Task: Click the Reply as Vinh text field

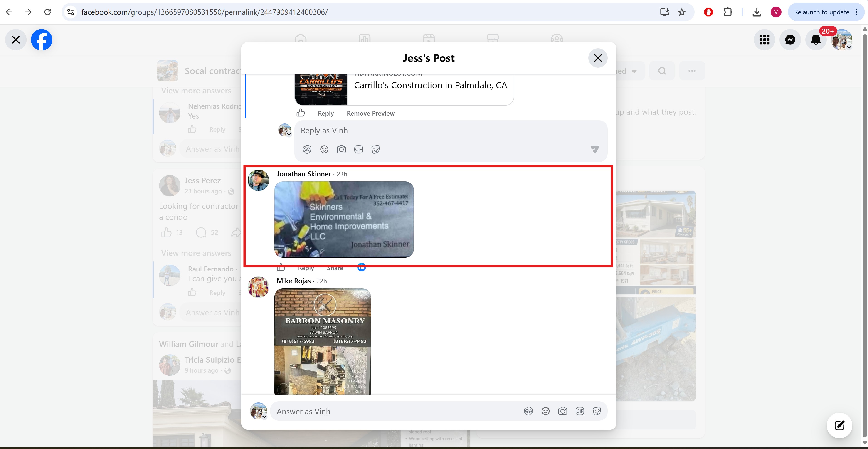Action: [451, 131]
